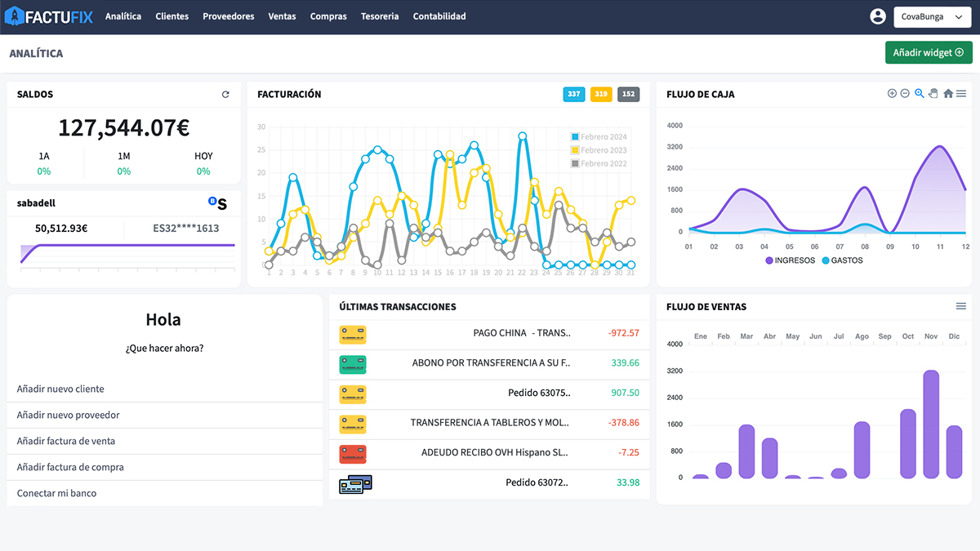The image size is (980, 551).
Task: Refresh the Saldos balance widget
Action: [x=225, y=95]
